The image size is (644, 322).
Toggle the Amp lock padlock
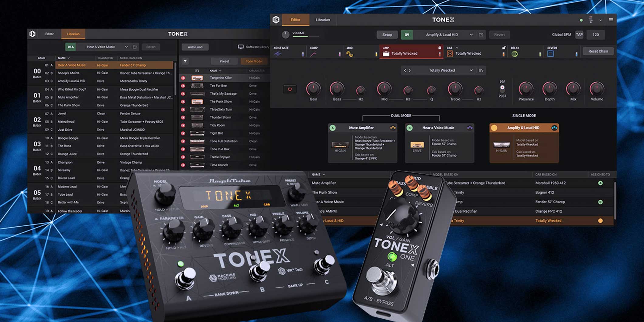[x=440, y=48]
